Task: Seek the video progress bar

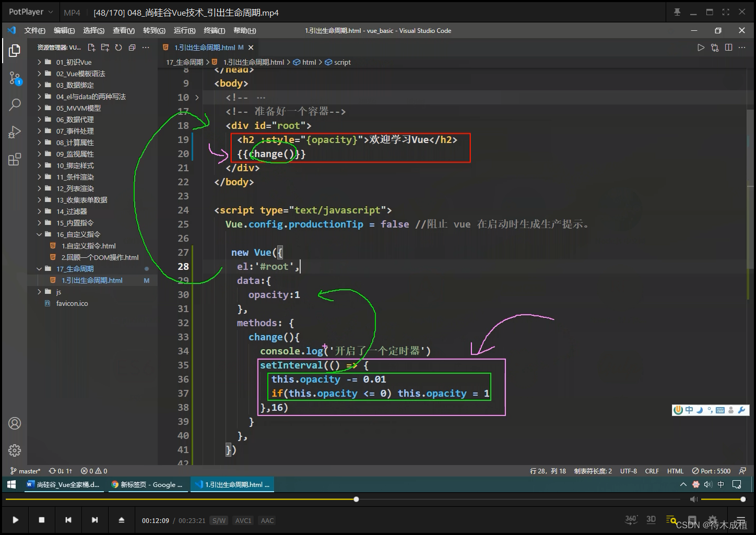Action: 342,500
